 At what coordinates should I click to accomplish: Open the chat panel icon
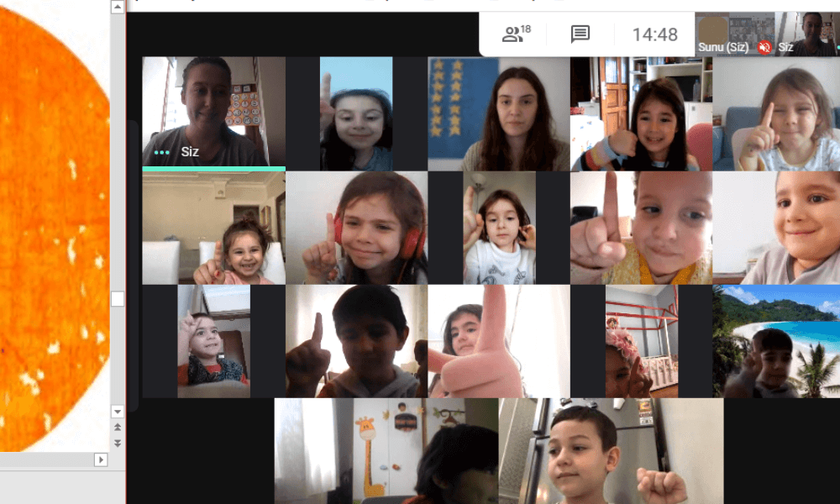point(580,34)
